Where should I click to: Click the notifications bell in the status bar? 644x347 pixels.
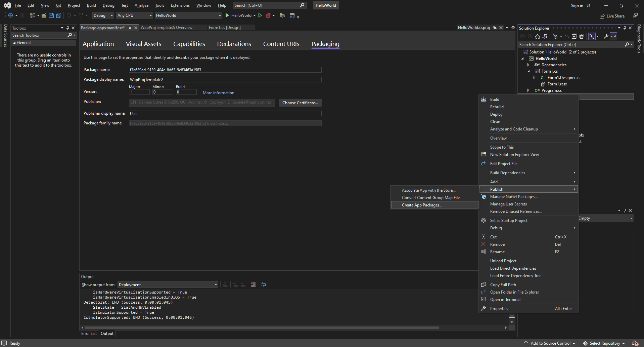point(635,343)
